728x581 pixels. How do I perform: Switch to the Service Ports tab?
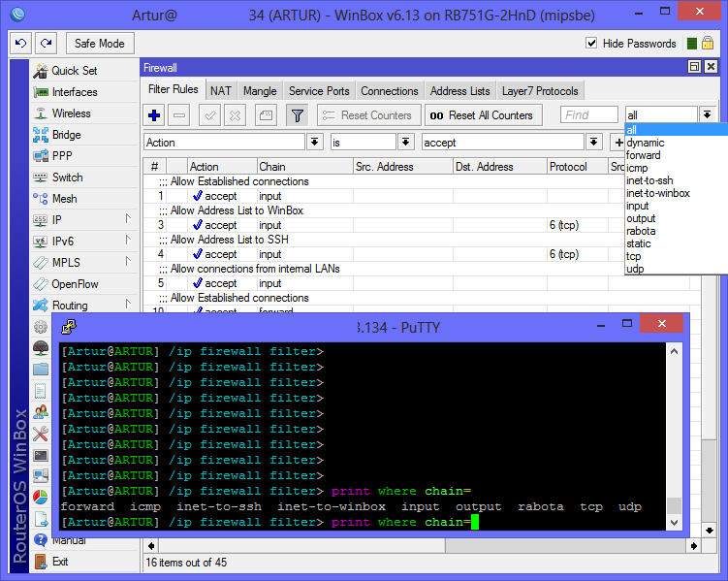[x=319, y=91]
